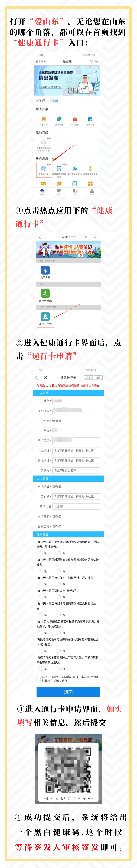This screenshot has height=868, width=137.
Task: Tap the 山东省新型冠状病毒肺炎 信息发布 banner
Action: (67, 80)
